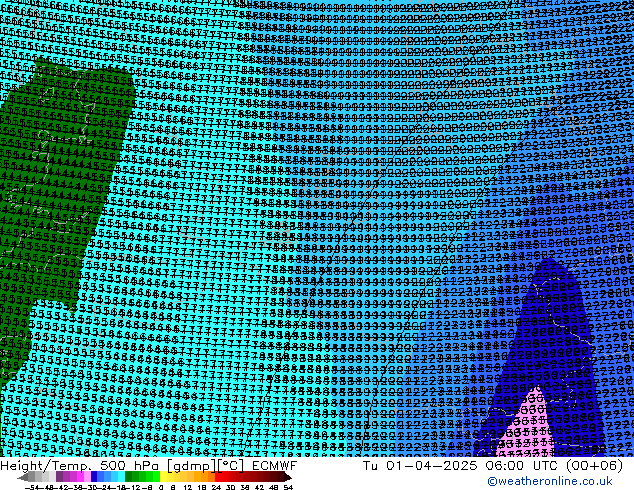This screenshot has height=490, width=634.
Task: Click the "Height/Temp." title text
Action: point(46,466)
